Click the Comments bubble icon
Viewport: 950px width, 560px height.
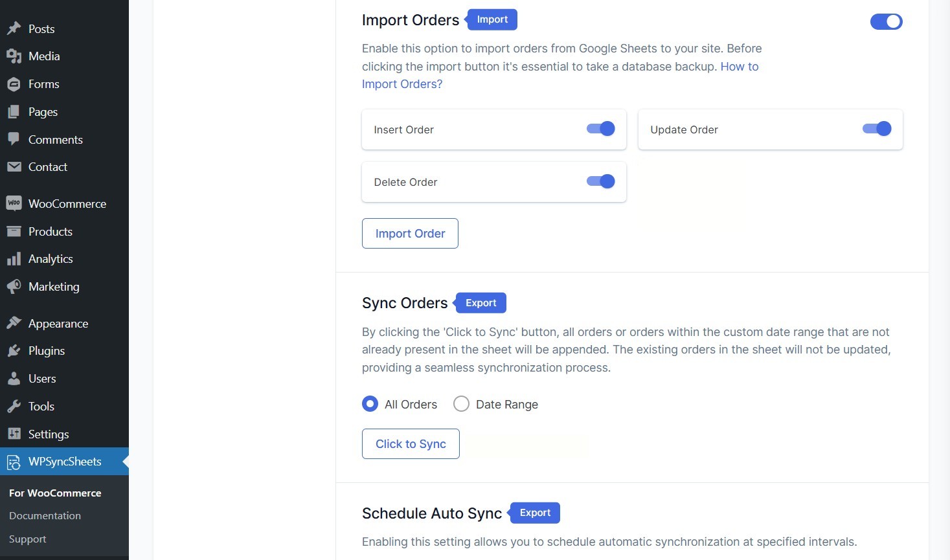coord(14,139)
